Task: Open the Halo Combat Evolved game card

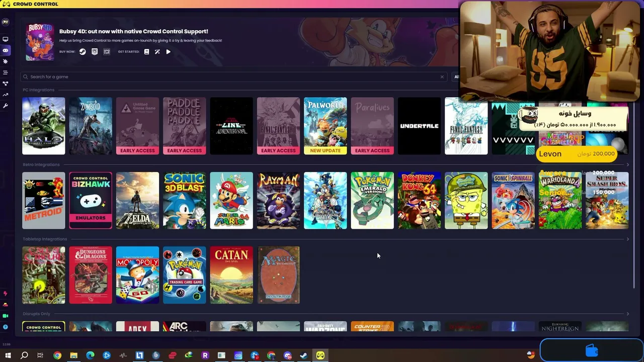Action: point(44,126)
